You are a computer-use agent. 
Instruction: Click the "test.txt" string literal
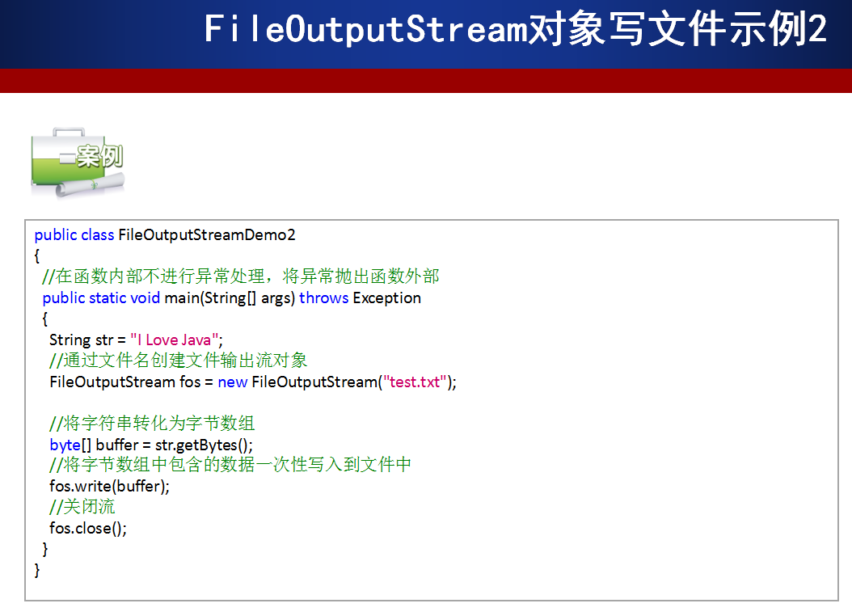click(415, 382)
